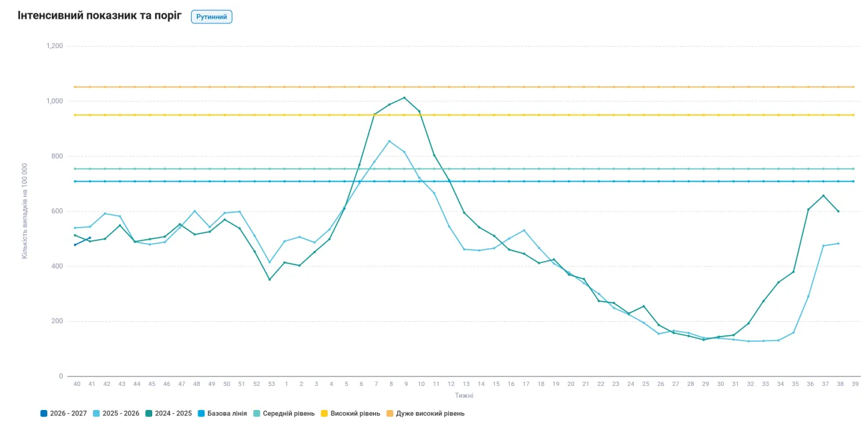Click week label "26" on the x-axis

point(660,384)
